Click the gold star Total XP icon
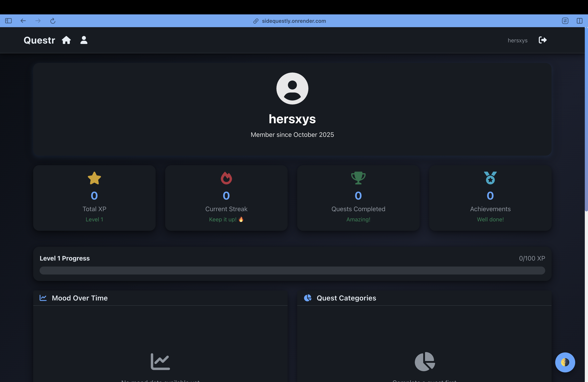This screenshot has width=588, height=382. (94, 178)
